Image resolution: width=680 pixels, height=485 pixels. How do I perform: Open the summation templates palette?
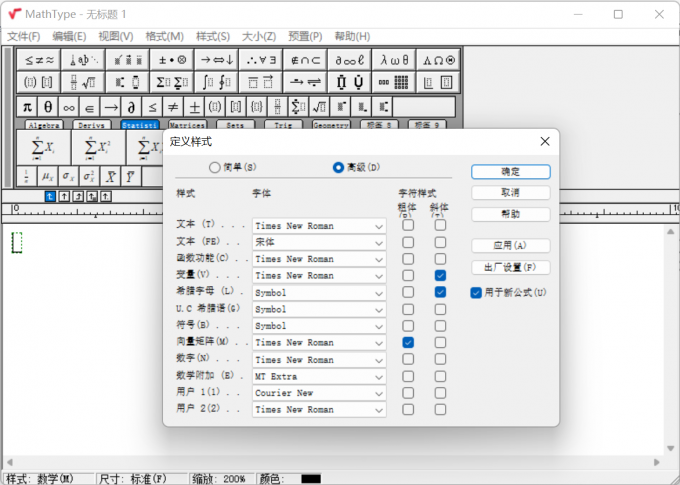(x=172, y=82)
